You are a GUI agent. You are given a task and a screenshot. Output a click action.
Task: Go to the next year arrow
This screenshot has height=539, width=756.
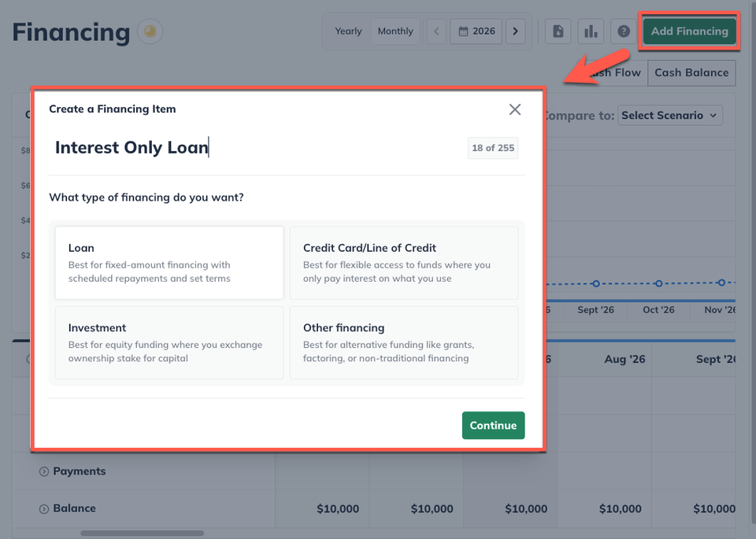click(515, 31)
